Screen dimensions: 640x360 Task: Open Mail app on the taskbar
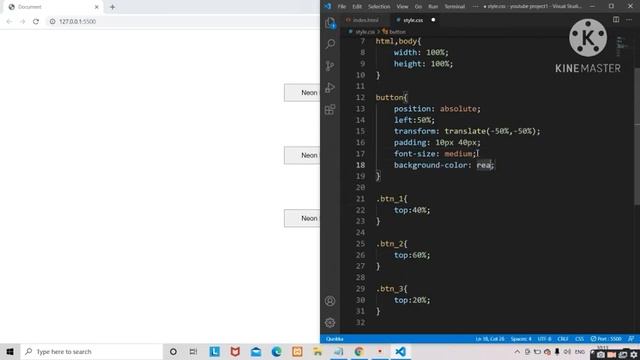coord(256,351)
